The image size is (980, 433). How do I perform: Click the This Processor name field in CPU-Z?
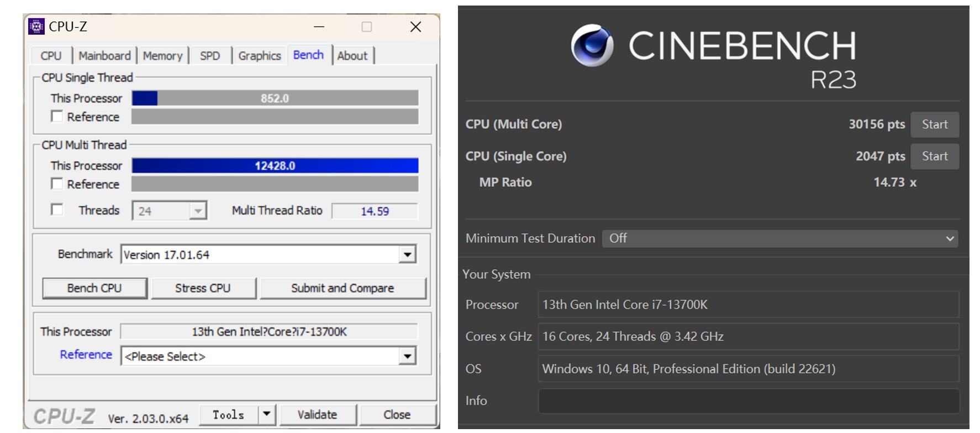tap(269, 331)
